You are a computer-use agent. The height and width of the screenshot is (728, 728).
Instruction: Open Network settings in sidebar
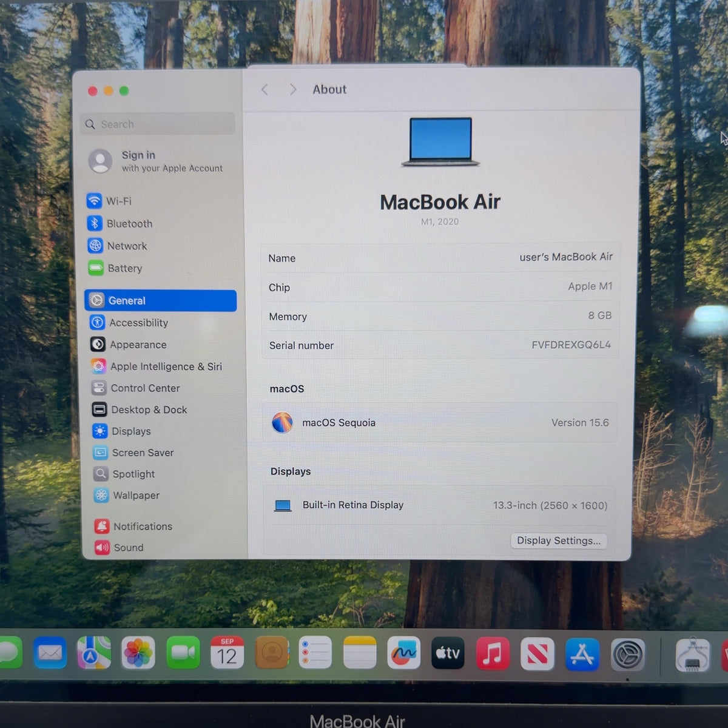pos(118,246)
